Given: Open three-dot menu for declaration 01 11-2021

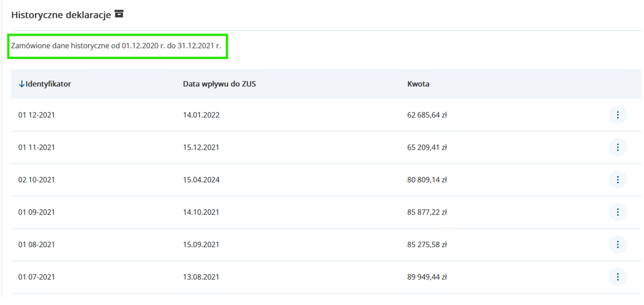Looking at the screenshot, I should click(x=617, y=147).
